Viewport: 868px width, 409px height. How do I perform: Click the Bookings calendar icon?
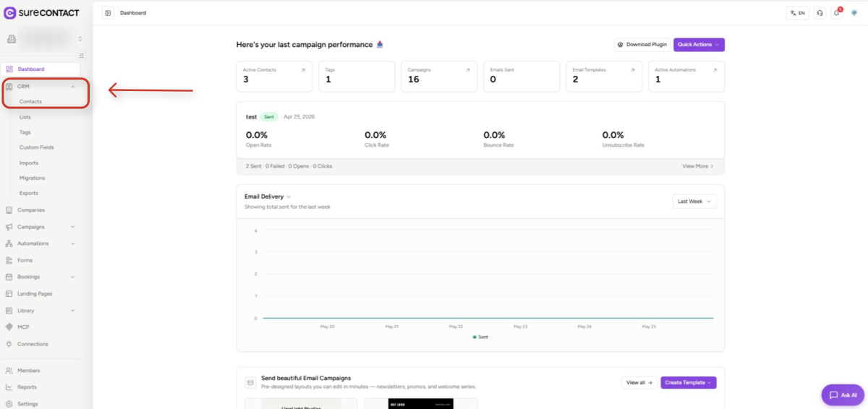9,277
